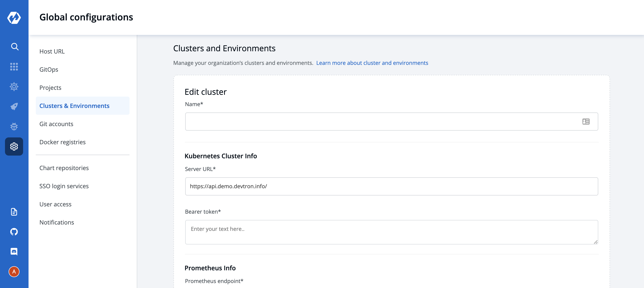
Task: Open the search icon in sidebar
Action: tap(14, 46)
